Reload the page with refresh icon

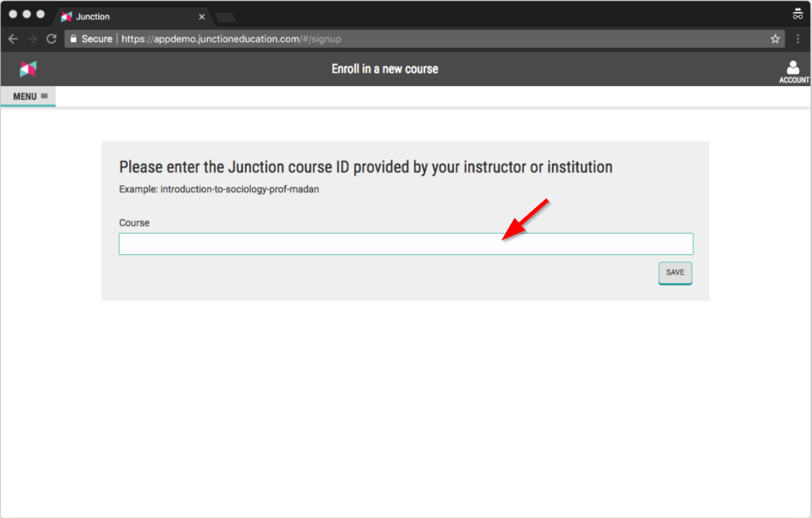[x=52, y=39]
